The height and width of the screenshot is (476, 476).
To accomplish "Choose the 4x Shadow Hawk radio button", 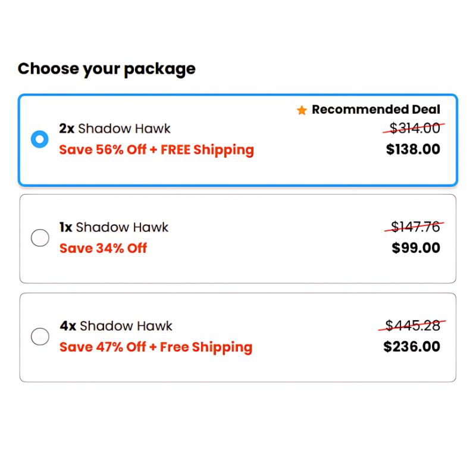I will [40, 337].
